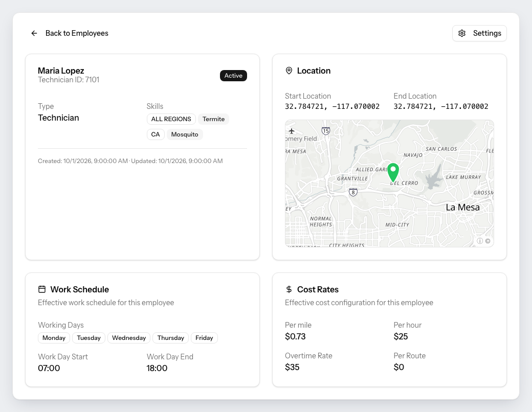Click the Cost Rates dollar icon
The width and height of the screenshot is (532, 412).
coord(289,289)
